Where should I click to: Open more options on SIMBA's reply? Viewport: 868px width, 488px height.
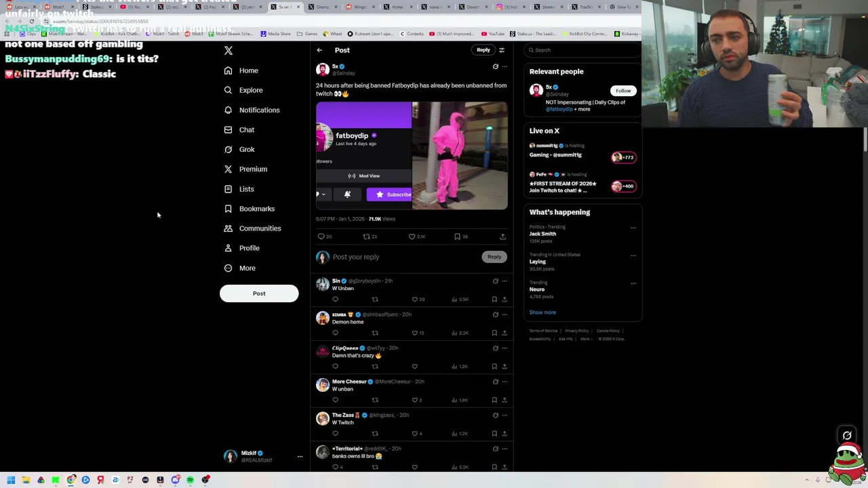[x=504, y=314]
